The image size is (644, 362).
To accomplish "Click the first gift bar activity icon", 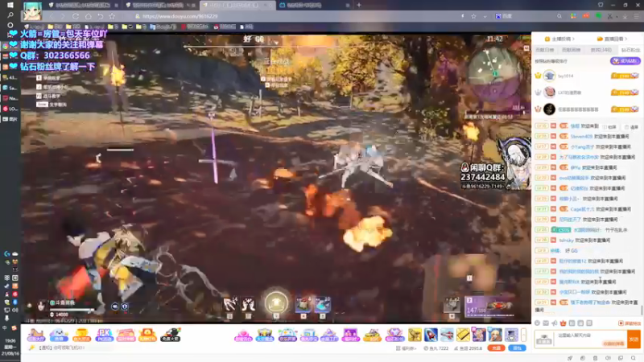I will click(x=35, y=335).
